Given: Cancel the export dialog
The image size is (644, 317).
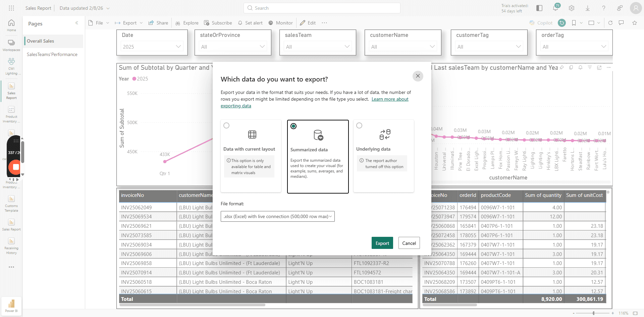Looking at the screenshot, I should point(409,243).
